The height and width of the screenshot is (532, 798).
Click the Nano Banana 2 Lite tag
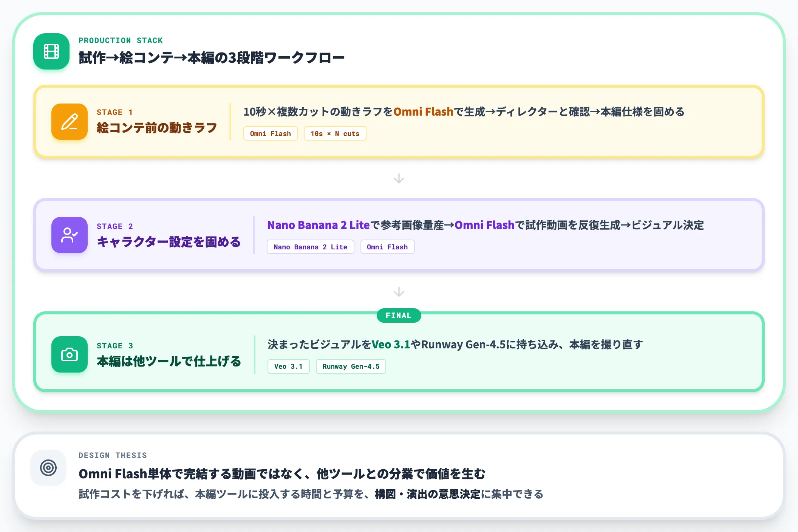point(311,247)
